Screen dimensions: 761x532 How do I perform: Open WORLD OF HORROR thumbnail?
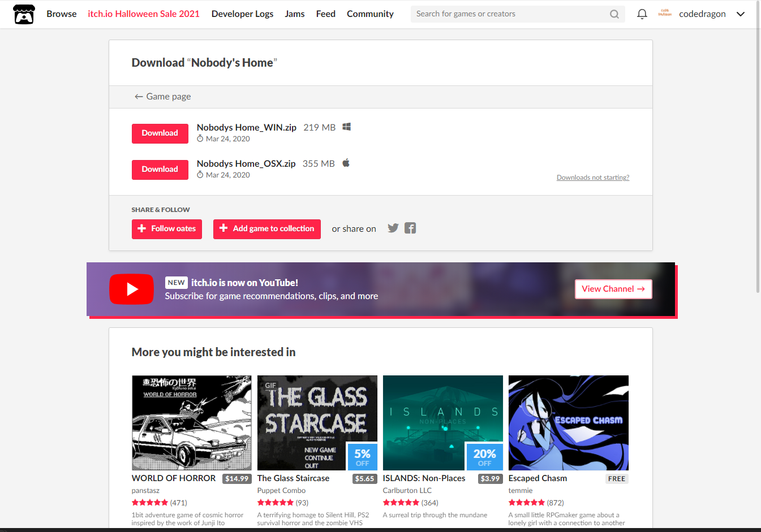[192, 423]
